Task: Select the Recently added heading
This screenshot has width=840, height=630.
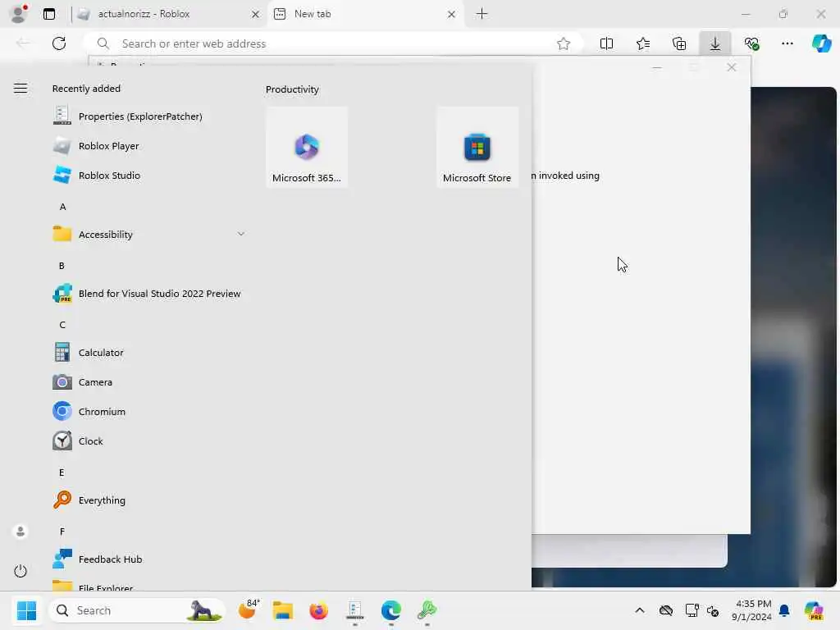Action: point(86,89)
